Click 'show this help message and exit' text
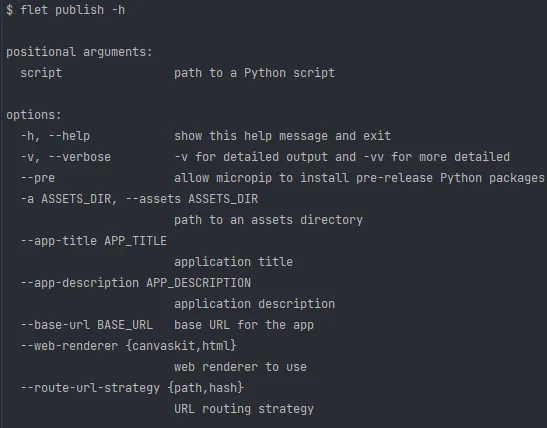Image resolution: width=547 pixels, height=428 pixels. click(x=282, y=136)
